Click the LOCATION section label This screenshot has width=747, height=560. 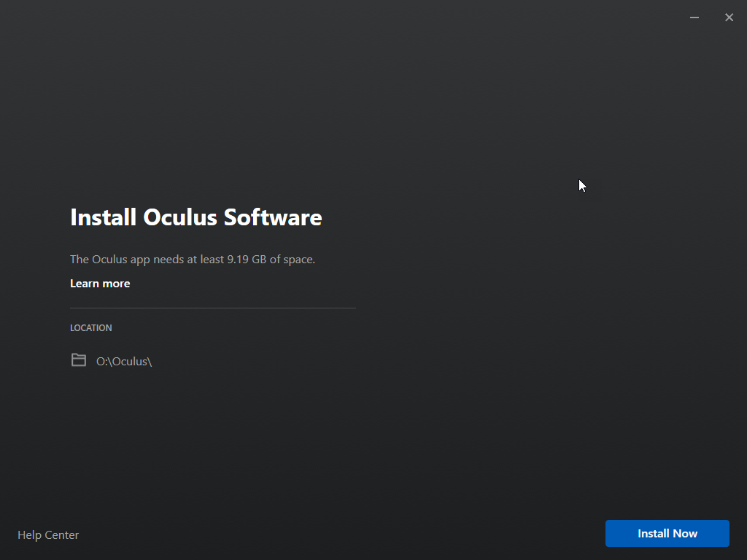click(91, 328)
